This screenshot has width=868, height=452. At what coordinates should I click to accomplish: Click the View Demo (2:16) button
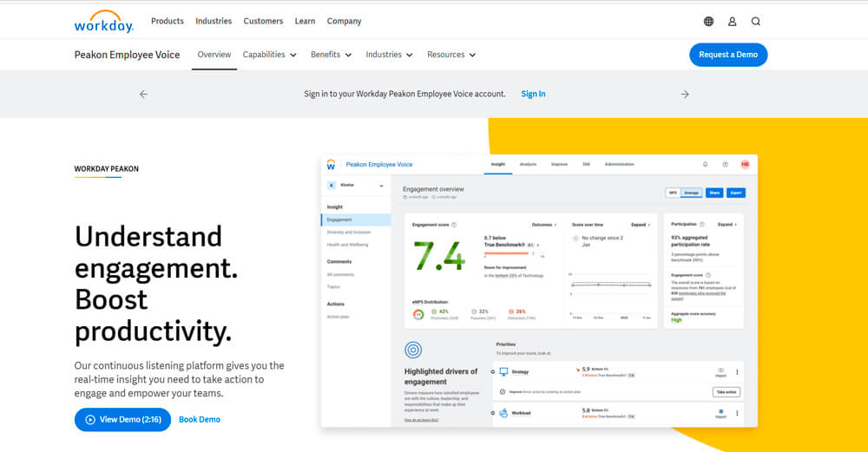pos(123,420)
